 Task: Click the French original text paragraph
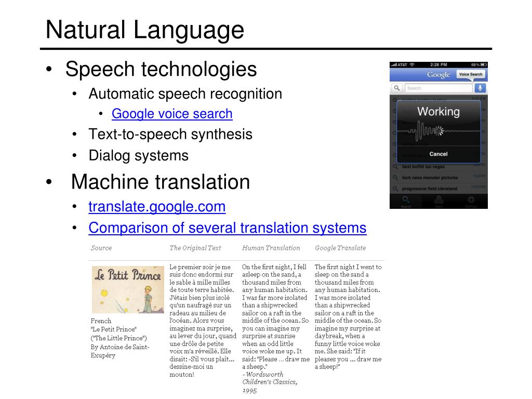(x=203, y=321)
